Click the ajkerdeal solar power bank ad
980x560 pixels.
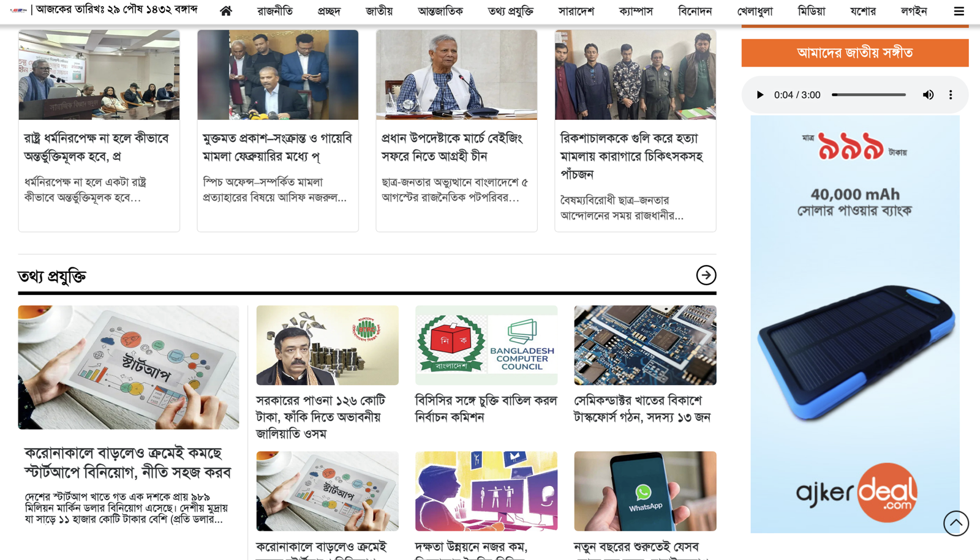pyautogui.click(x=855, y=324)
